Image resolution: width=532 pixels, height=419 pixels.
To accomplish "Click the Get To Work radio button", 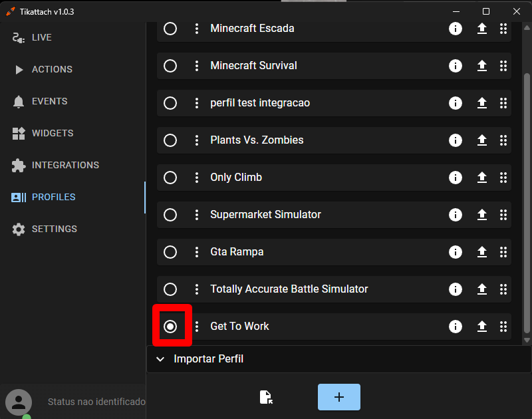I will pos(170,327).
